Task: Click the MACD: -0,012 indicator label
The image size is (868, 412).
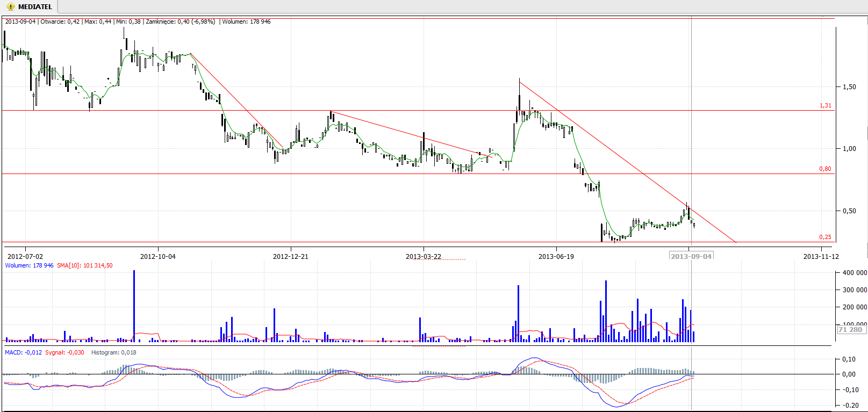Action: [23, 352]
